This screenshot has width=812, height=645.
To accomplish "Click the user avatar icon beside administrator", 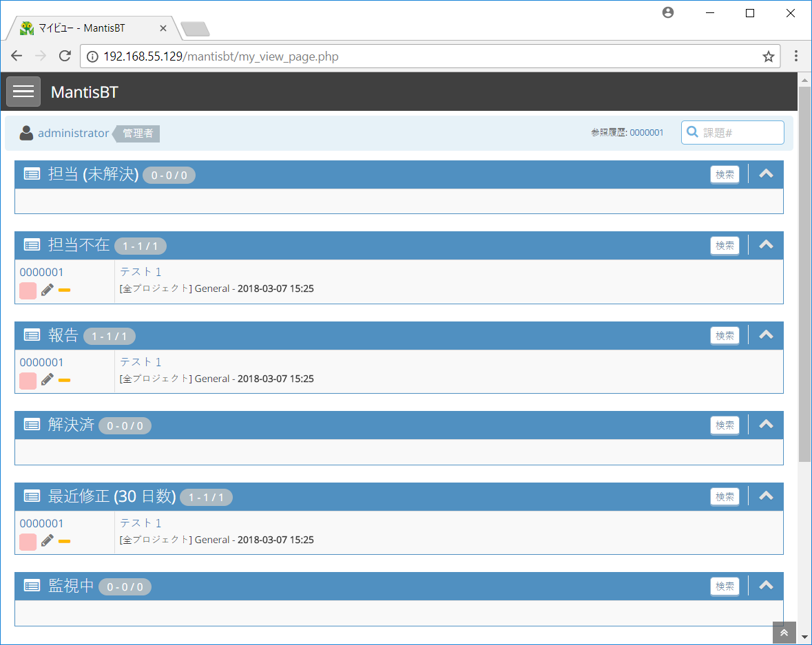I will (26, 133).
